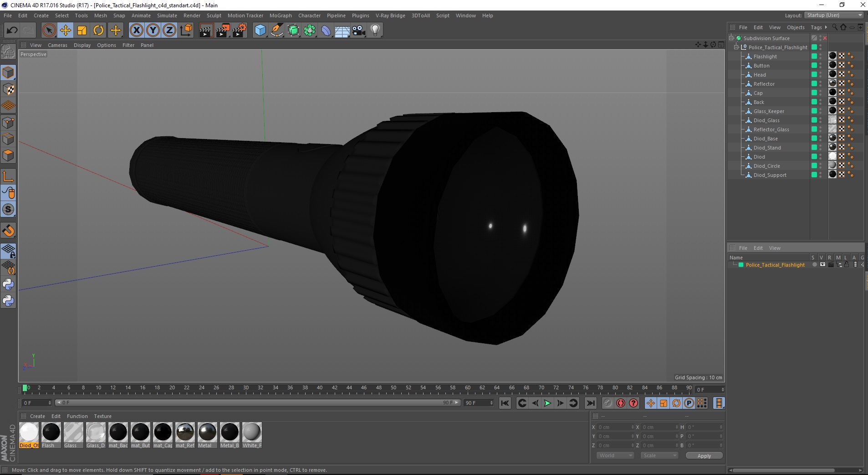868x475 pixels.
Task: Select the Diod_On white material swatch
Action: tap(29, 435)
